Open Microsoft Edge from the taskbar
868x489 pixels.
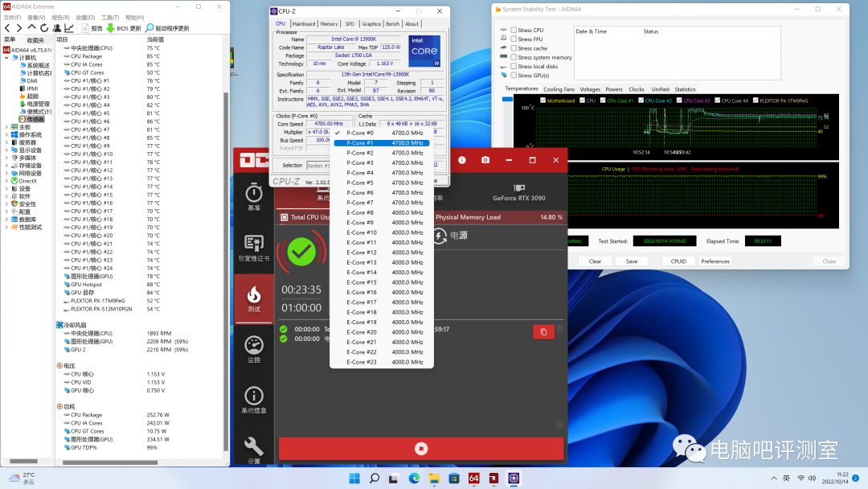point(414,478)
